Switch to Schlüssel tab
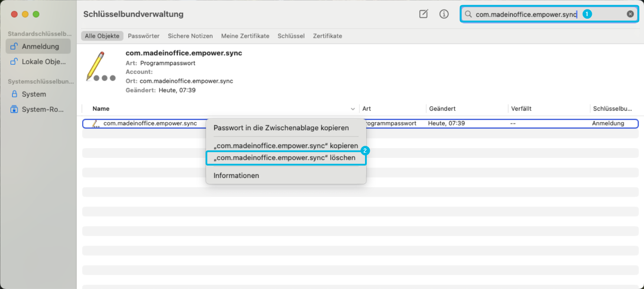The height and width of the screenshot is (289, 644). click(x=291, y=36)
